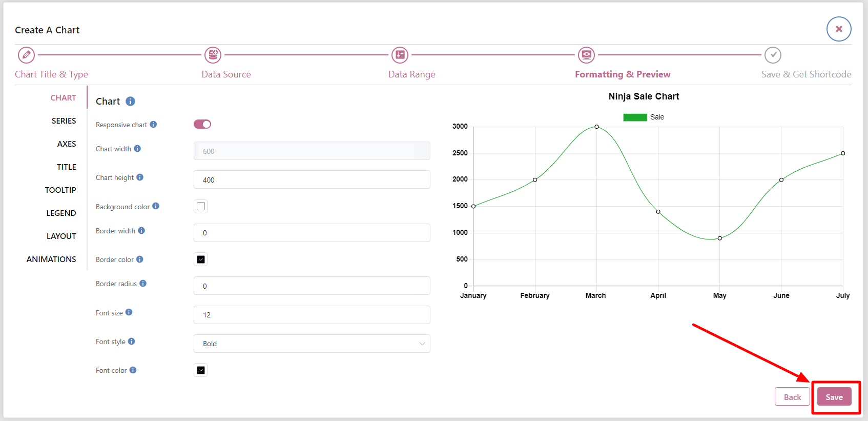Open the TOOLTIP settings tab
The height and width of the screenshot is (421, 868).
[60, 190]
